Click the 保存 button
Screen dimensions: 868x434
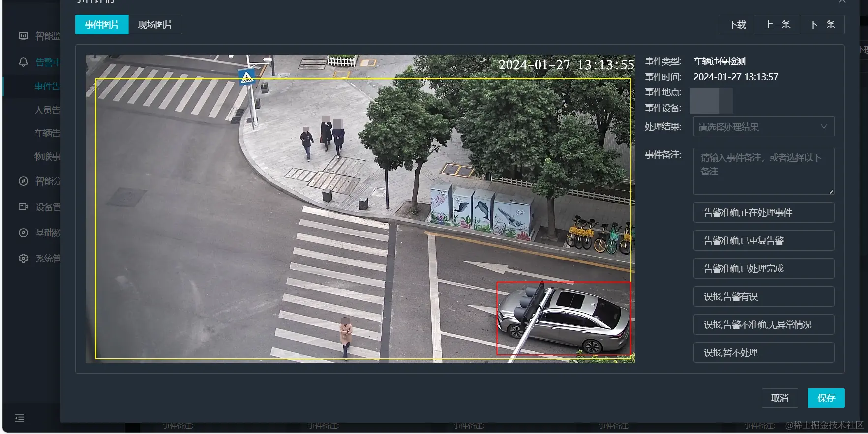pyautogui.click(x=826, y=398)
